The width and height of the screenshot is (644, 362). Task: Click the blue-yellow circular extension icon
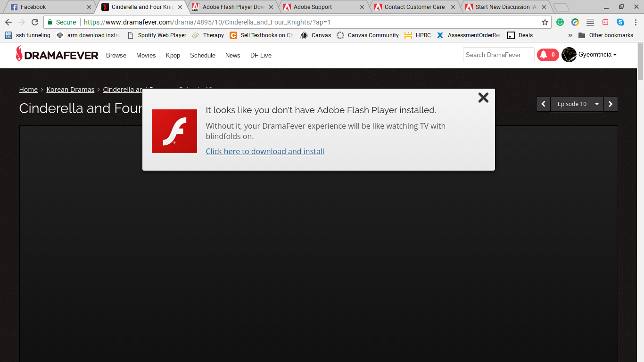575,22
